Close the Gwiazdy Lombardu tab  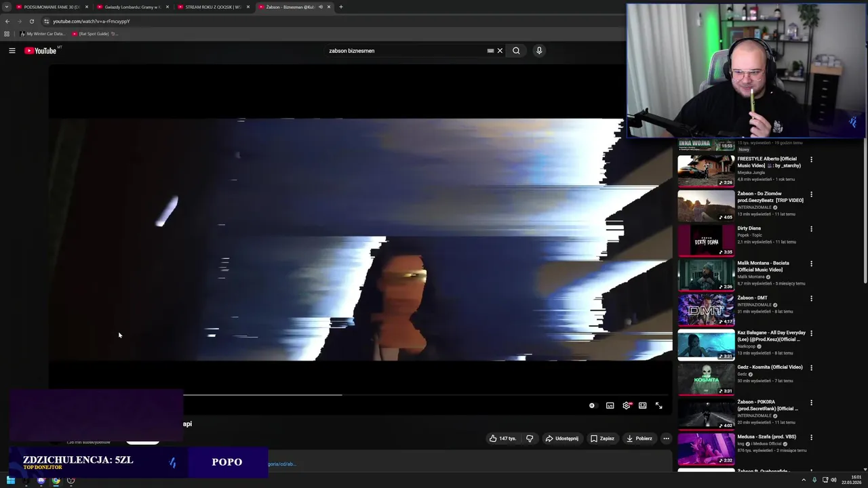point(167,7)
